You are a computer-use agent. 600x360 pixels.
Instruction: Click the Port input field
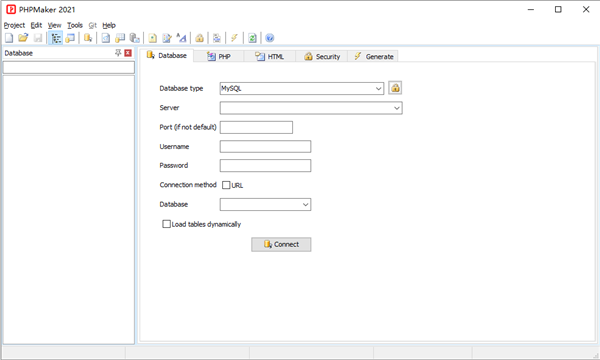point(256,127)
